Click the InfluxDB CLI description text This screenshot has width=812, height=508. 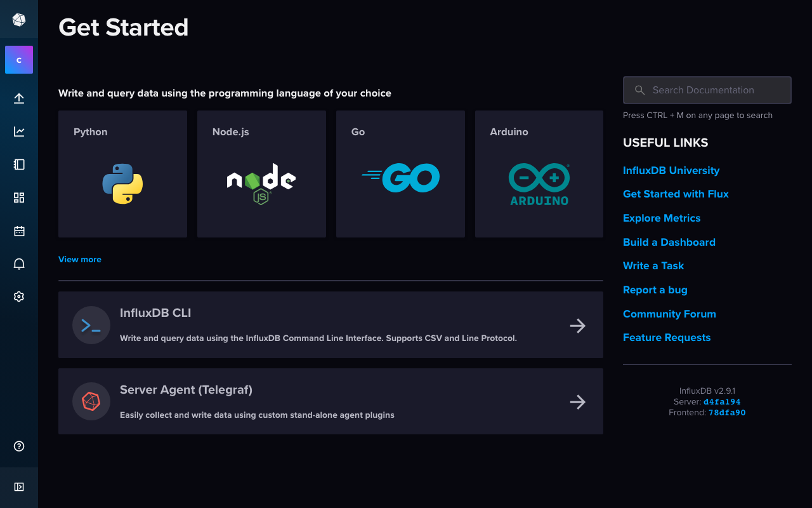[318, 338]
